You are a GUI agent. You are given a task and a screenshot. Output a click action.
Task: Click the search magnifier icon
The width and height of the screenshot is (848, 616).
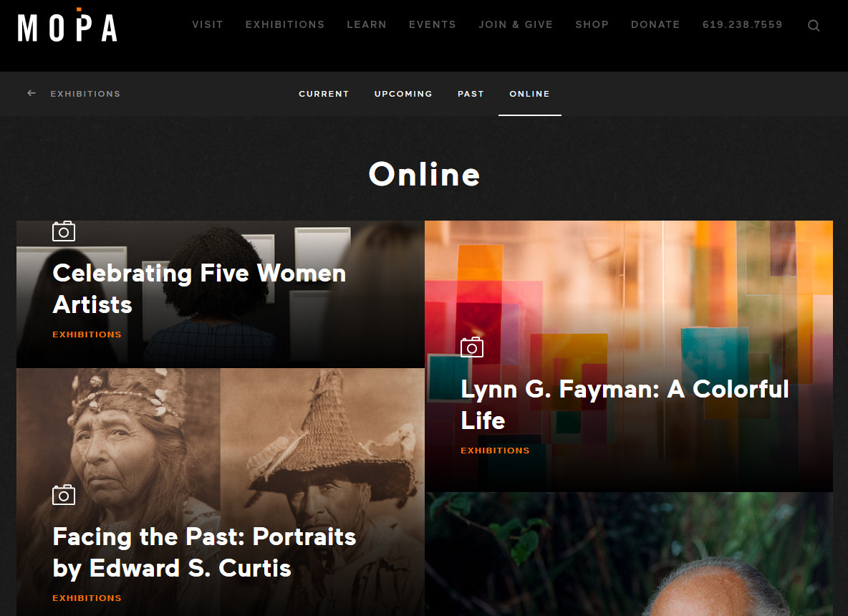814,25
